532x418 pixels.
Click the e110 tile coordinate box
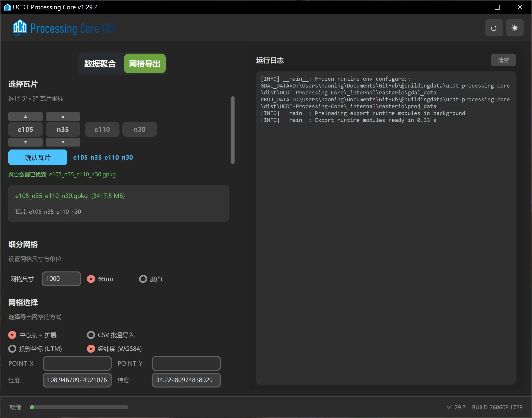(x=102, y=129)
